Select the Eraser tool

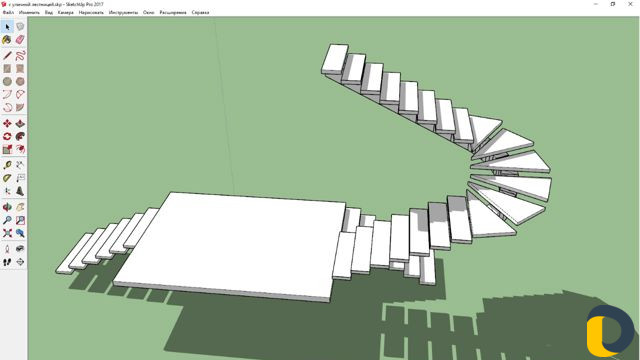20,40
